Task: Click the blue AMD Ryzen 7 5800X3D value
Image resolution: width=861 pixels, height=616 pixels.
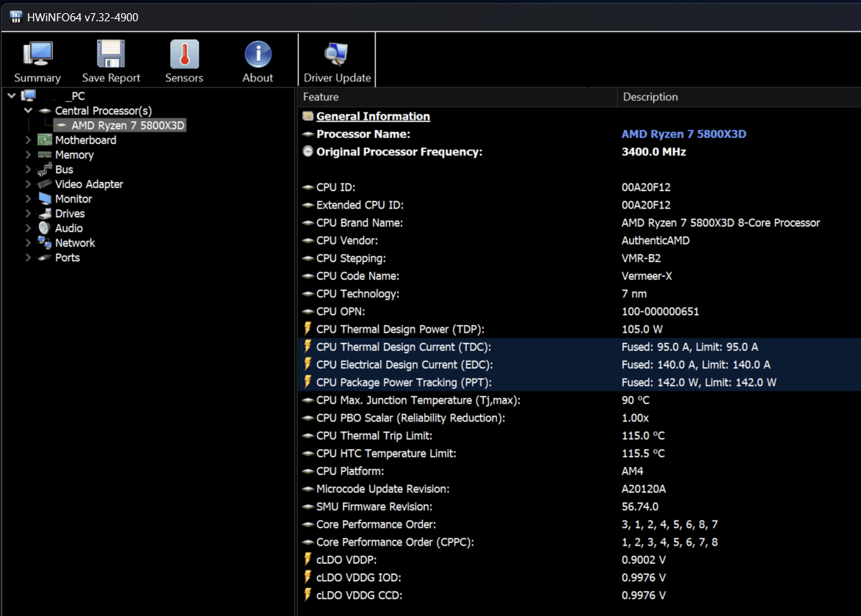Action: coord(683,134)
